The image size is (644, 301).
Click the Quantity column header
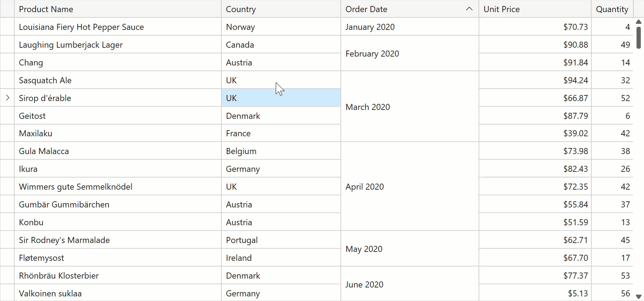612,9
